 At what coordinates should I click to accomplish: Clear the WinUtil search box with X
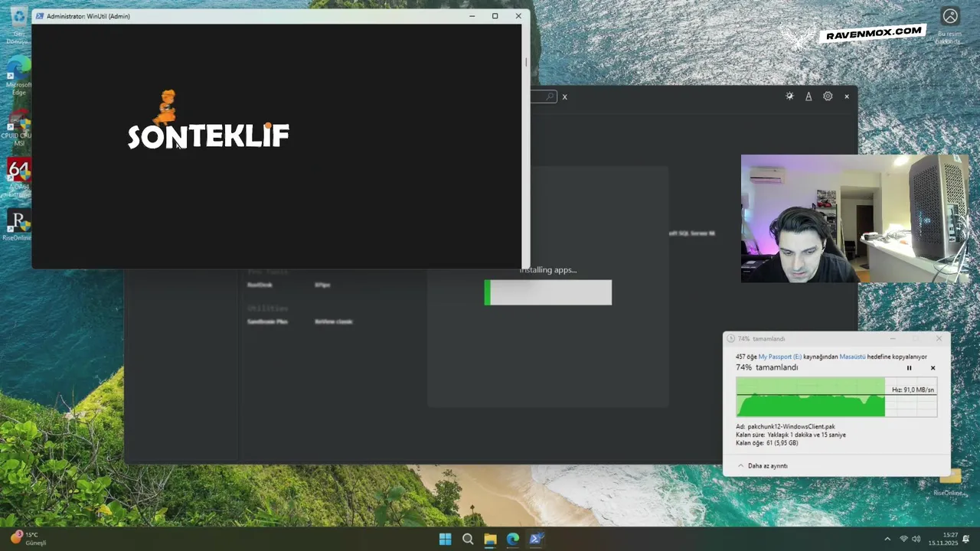(564, 97)
